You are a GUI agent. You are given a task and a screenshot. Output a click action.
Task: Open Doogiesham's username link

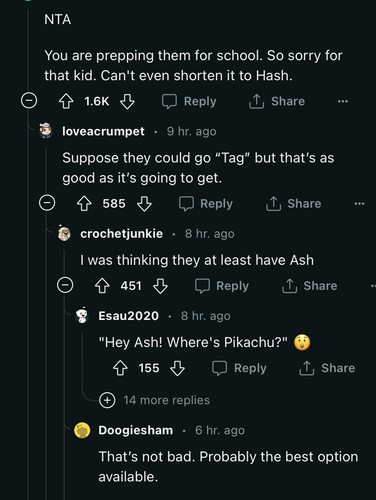point(136,430)
